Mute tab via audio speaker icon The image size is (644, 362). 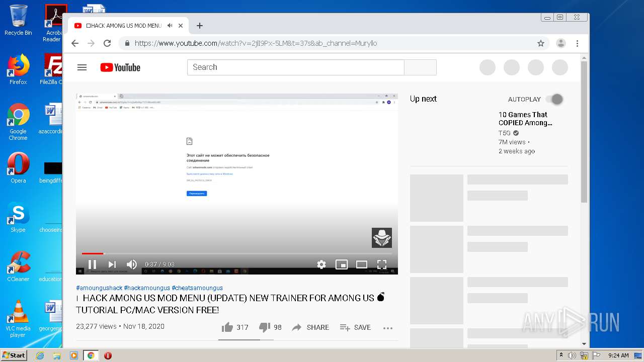click(x=170, y=26)
